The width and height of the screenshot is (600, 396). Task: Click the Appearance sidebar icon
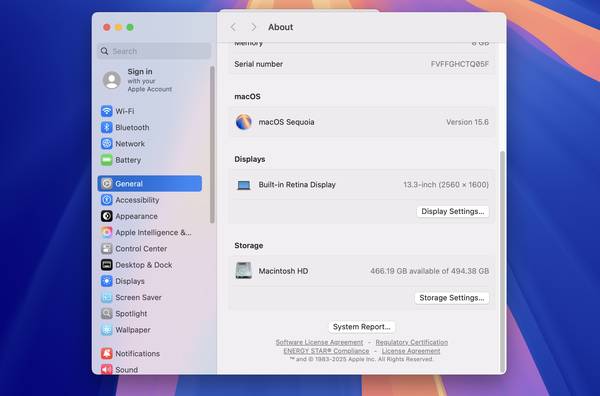tap(107, 216)
